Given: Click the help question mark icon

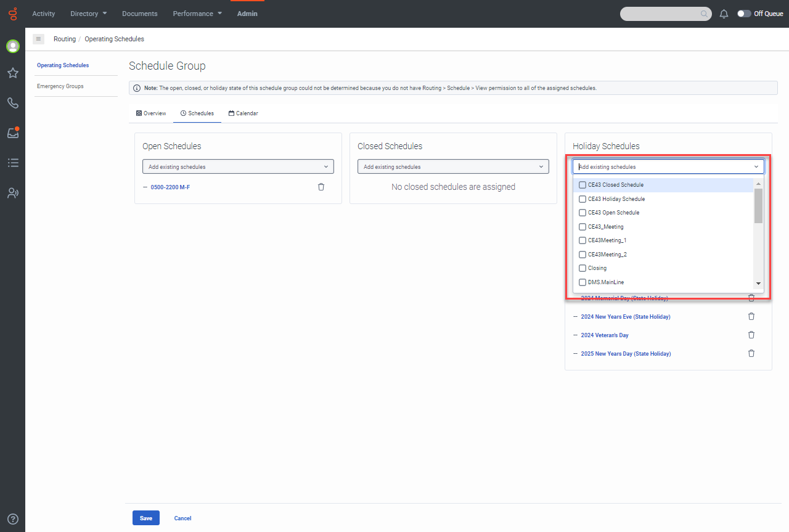Looking at the screenshot, I should [x=12, y=519].
